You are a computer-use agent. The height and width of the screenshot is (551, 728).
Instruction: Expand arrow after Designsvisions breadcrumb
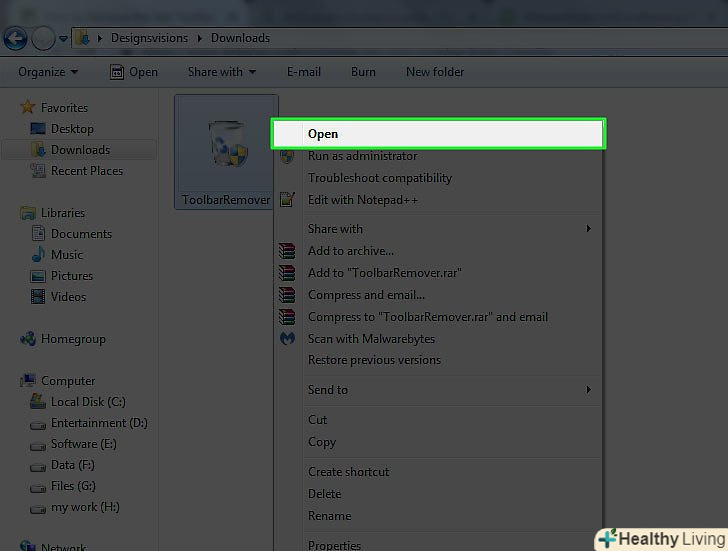coord(200,39)
